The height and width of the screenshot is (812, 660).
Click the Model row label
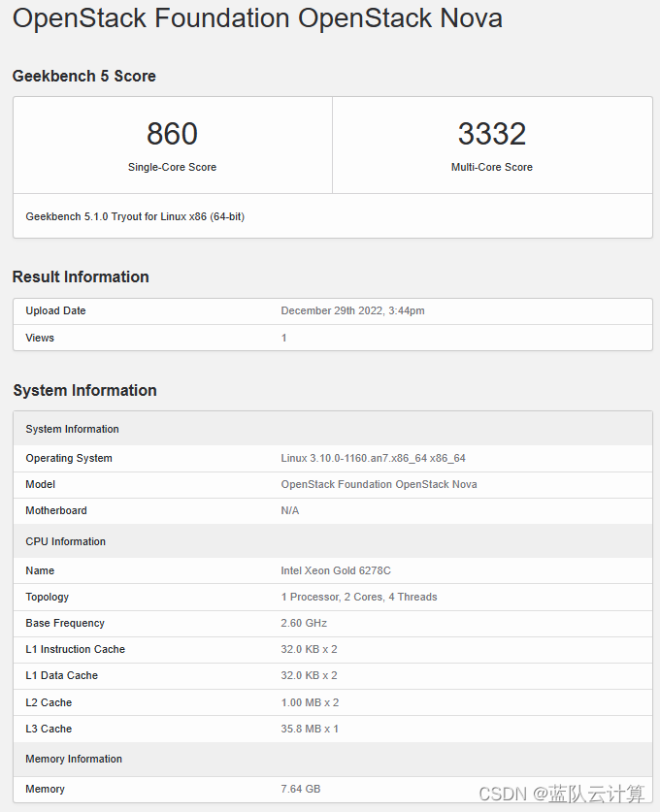[x=40, y=484]
